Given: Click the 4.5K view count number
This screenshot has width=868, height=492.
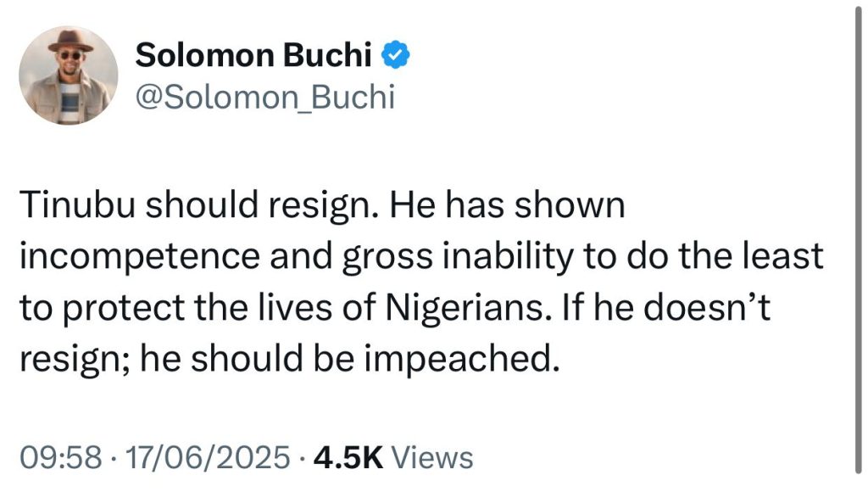Looking at the screenshot, I should click(x=348, y=458).
